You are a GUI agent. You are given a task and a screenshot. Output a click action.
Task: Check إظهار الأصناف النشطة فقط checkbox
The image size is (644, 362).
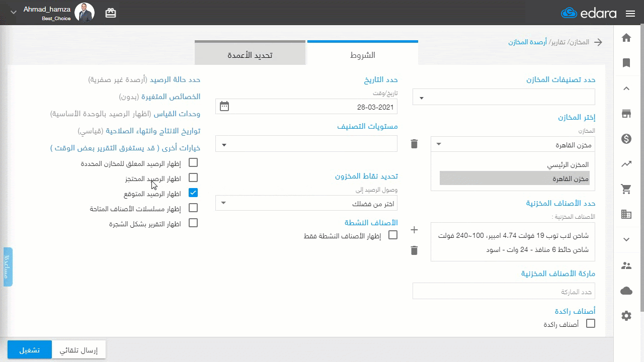(x=393, y=235)
